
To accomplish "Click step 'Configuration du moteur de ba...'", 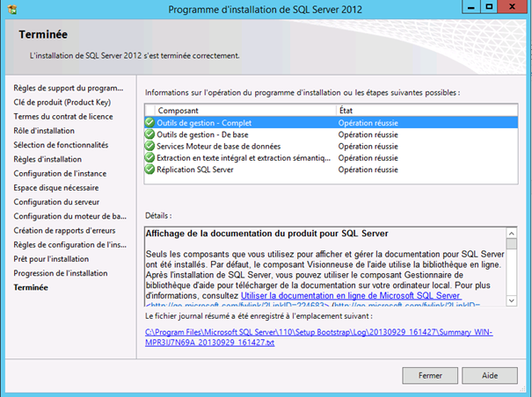I will 69,216.
